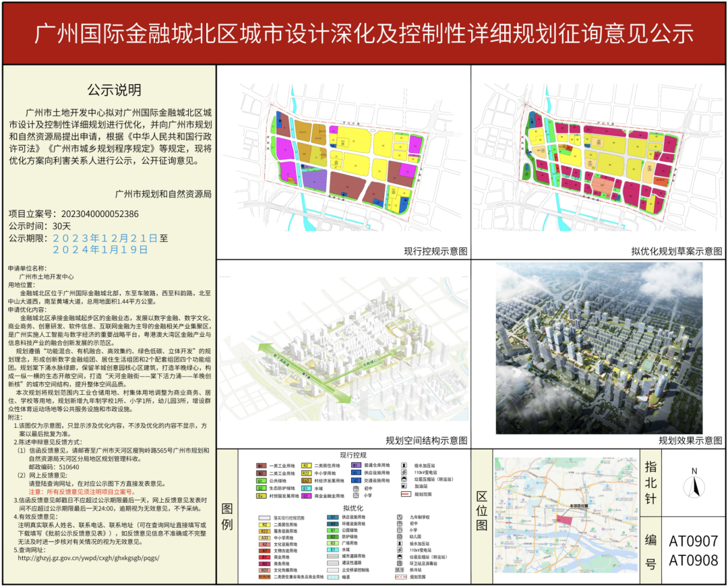Click the 110kV变电站 substation icon
Viewport: 728px width, 587px height.
pyautogui.click(x=404, y=472)
